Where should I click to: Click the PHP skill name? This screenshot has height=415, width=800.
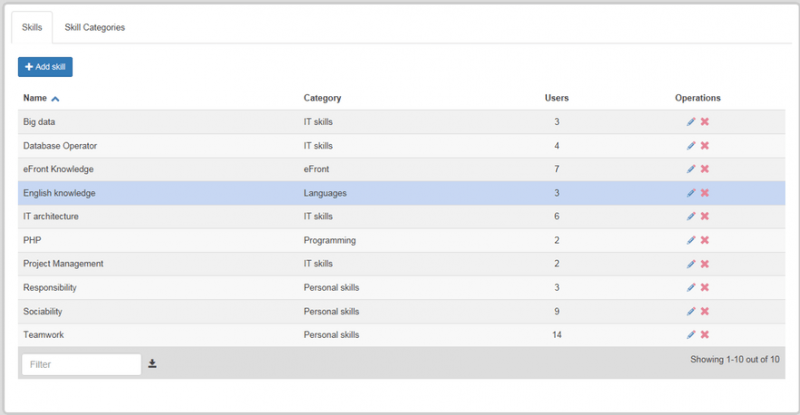32,240
